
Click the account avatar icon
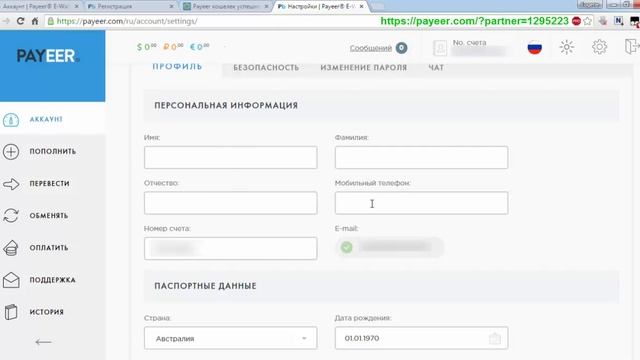point(440,48)
